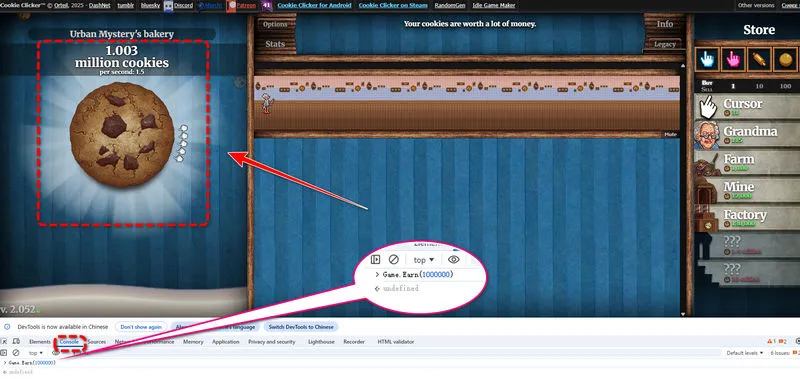Open the Discord icon link
800x379 pixels.
168,6
